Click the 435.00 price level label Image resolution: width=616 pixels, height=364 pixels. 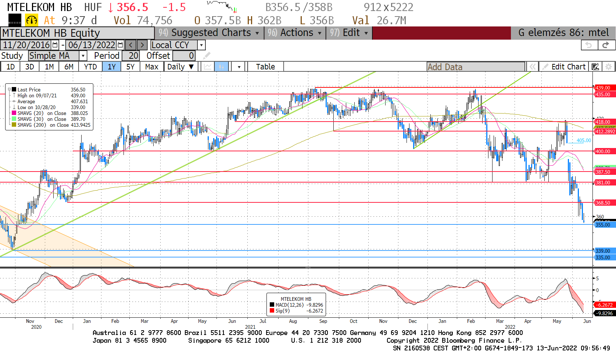click(x=605, y=94)
